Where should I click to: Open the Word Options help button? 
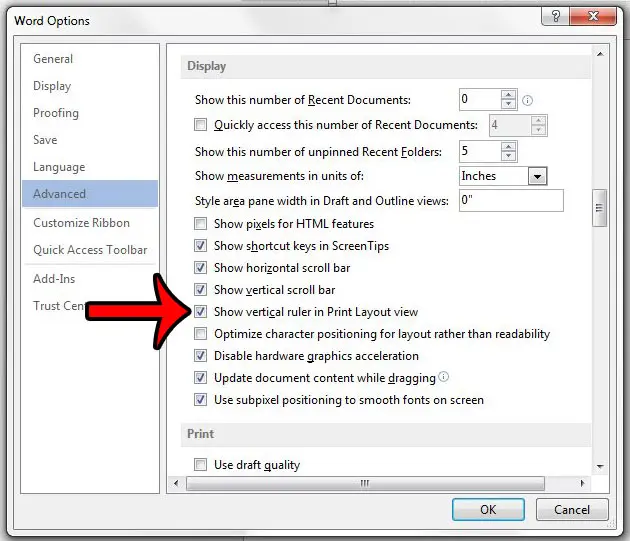click(x=556, y=17)
